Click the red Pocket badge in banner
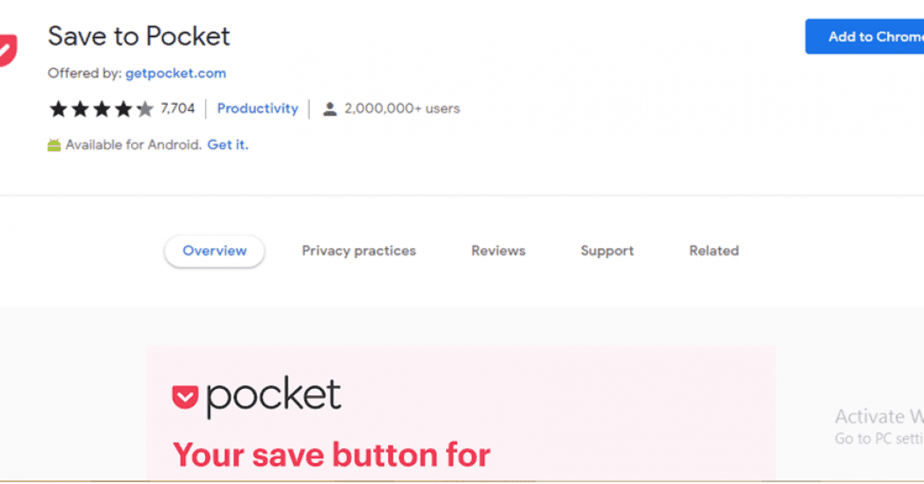This screenshot has height=484, width=924. [x=185, y=397]
